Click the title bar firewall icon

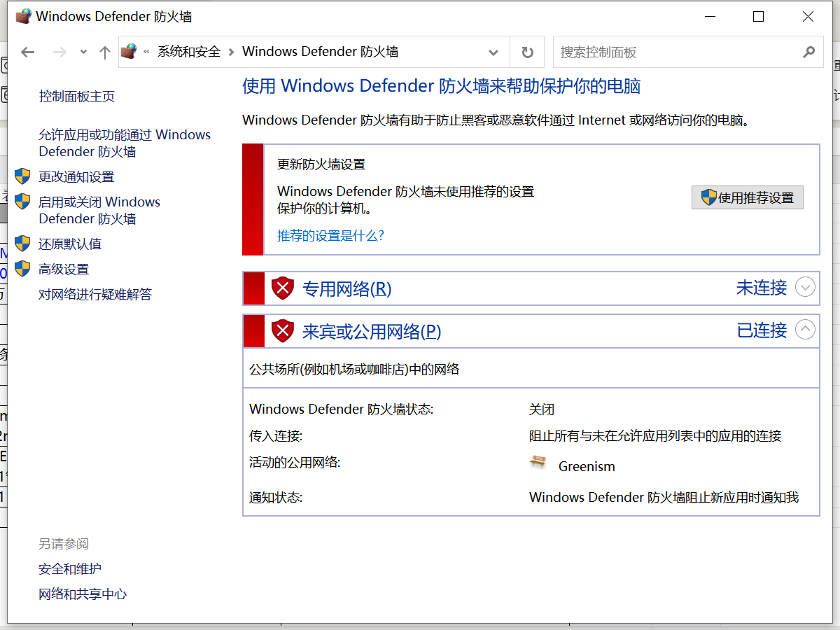click(23, 16)
